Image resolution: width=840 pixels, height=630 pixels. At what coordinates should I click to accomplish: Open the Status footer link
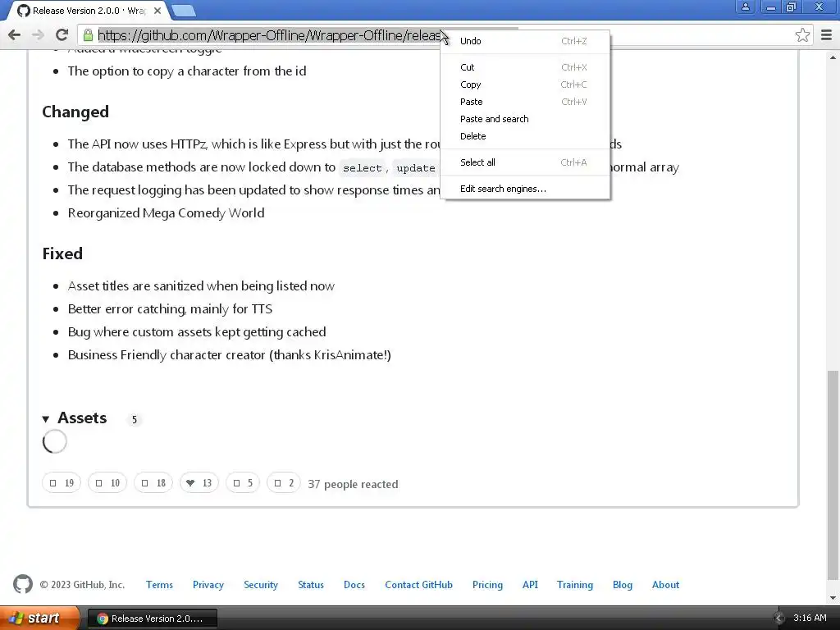pos(311,585)
